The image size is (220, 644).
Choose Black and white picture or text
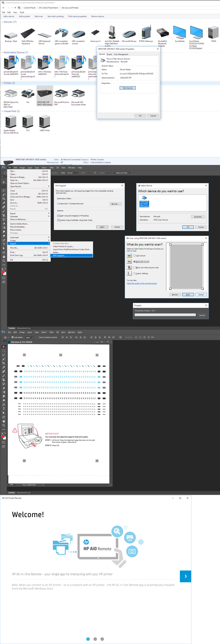134,268
